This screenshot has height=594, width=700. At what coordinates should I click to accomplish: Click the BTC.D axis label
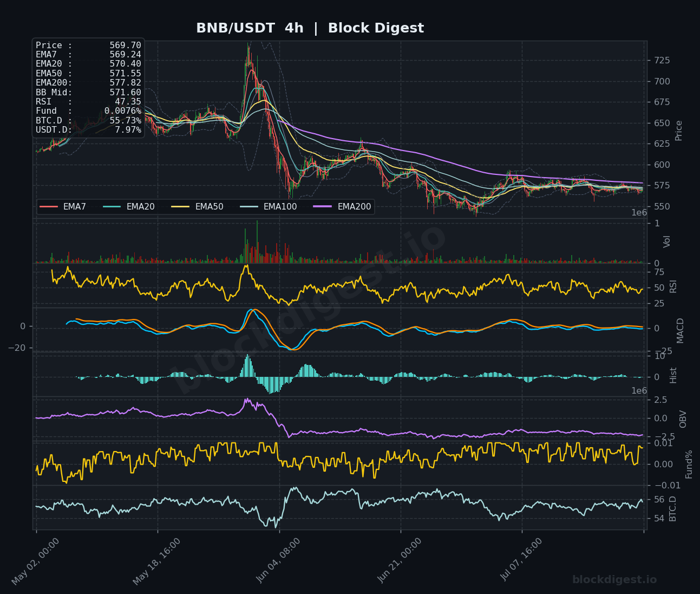(673, 508)
